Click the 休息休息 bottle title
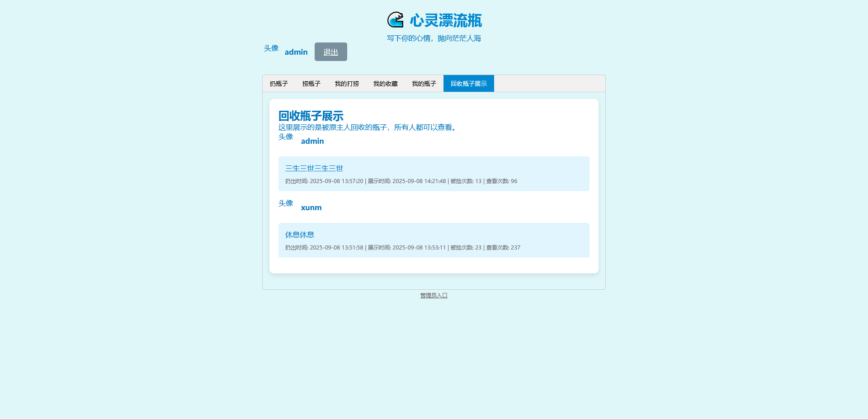868x419 pixels. pyautogui.click(x=299, y=235)
